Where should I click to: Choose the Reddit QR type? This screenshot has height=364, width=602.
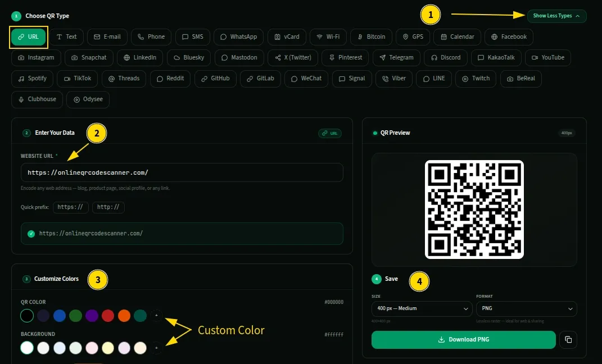(170, 78)
